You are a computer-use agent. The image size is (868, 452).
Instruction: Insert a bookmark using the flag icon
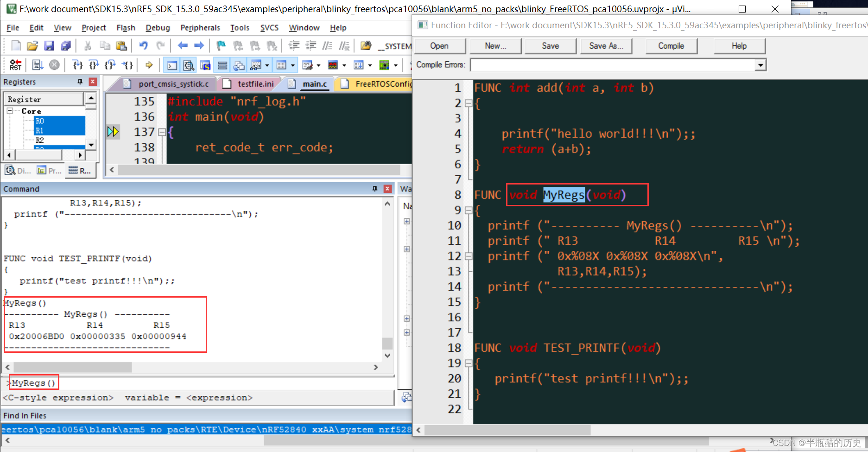(221, 45)
